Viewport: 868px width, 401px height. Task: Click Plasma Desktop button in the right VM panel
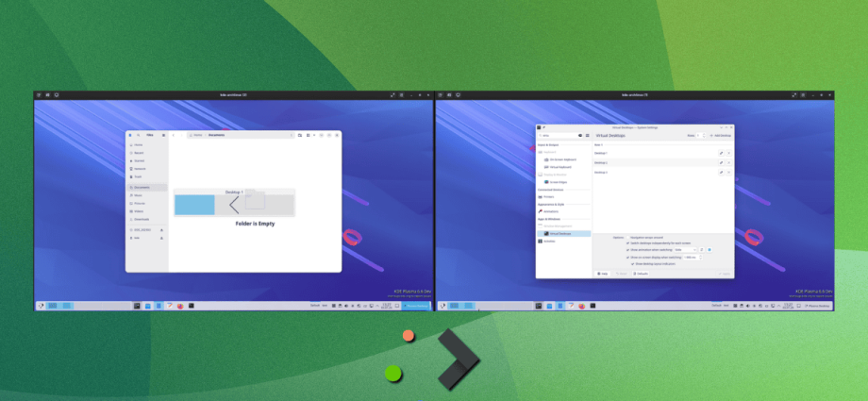click(x=818, y=306)
